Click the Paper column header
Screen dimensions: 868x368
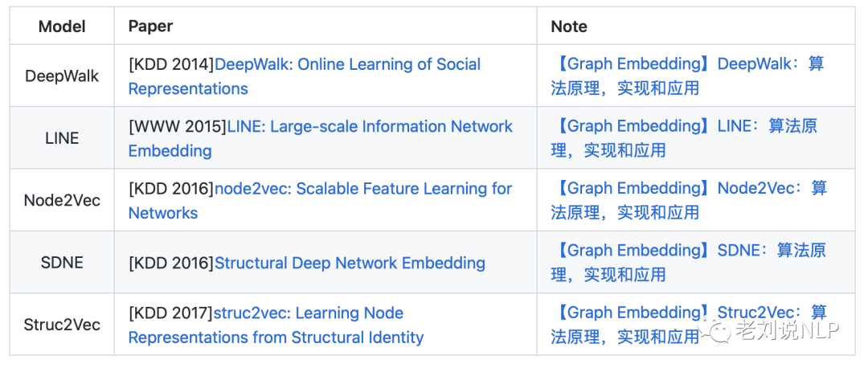coord(150,27)
